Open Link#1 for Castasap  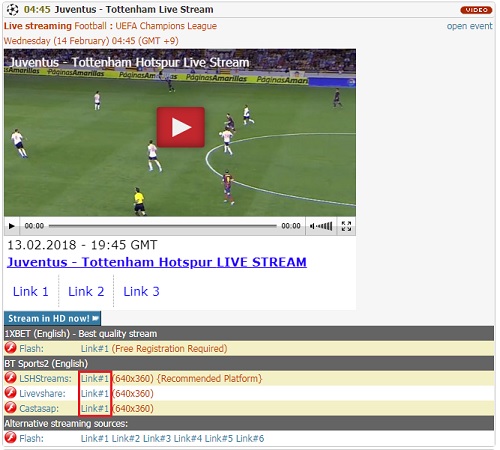click(95, 409)
